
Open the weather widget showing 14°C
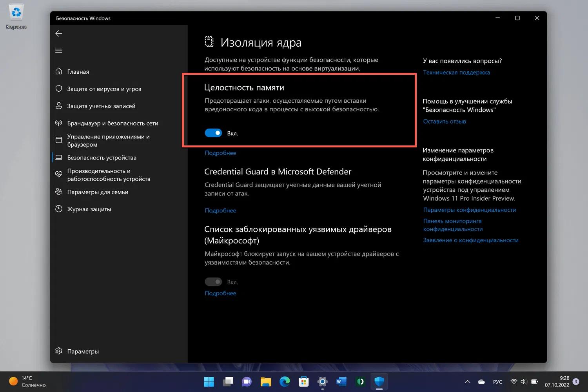[27, 381]
